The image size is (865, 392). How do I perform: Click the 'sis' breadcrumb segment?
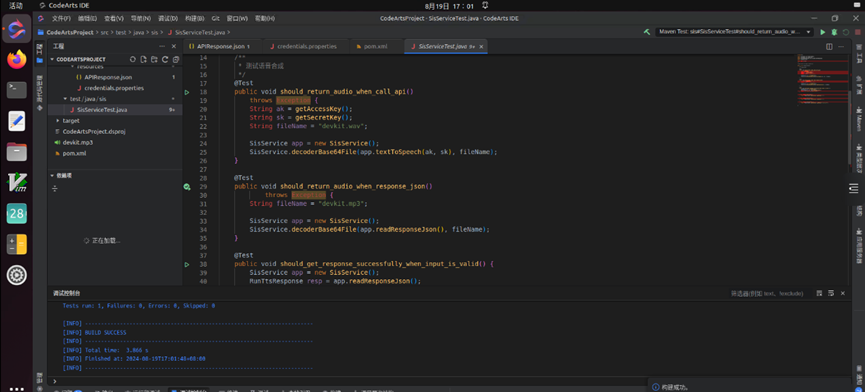pyautogui.click(x=154, y=33)
